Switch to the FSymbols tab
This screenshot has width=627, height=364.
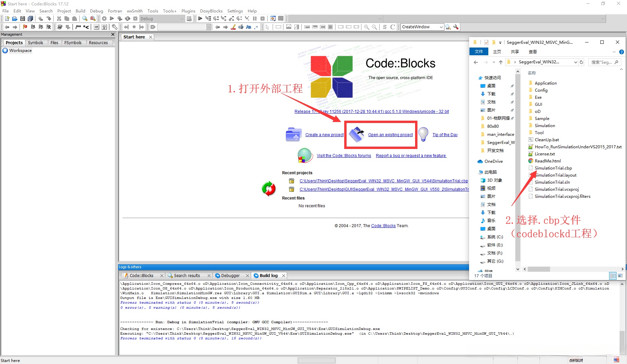73,42
